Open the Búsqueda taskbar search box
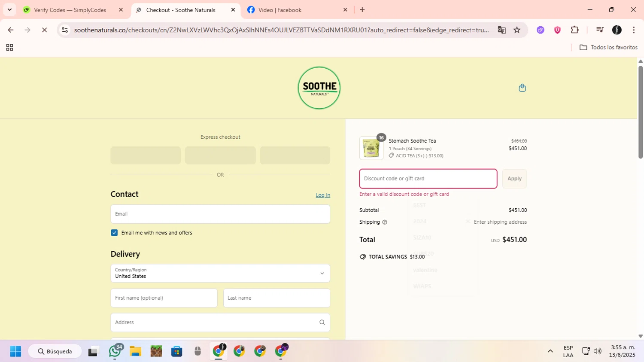 click(x=55, y=351)
